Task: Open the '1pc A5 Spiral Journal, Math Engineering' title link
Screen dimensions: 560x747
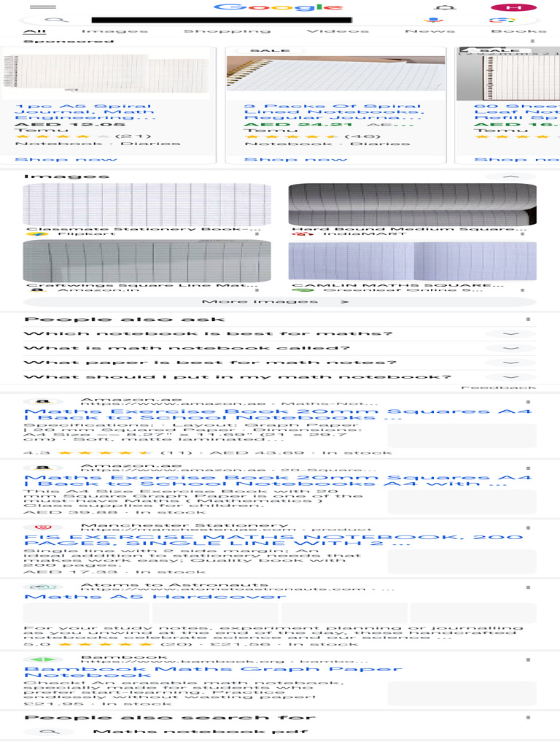Action: tap(85, 112)
